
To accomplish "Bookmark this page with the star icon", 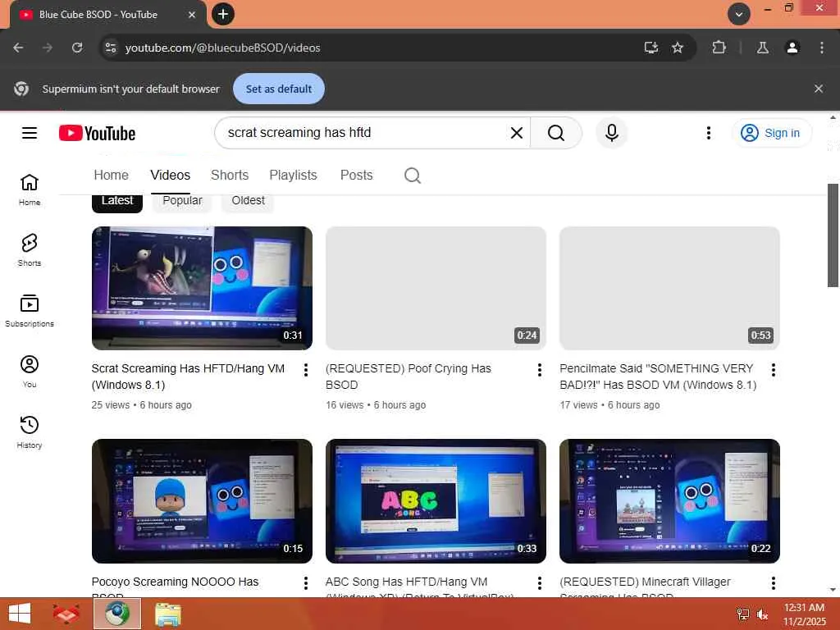I will coord(678,48).
